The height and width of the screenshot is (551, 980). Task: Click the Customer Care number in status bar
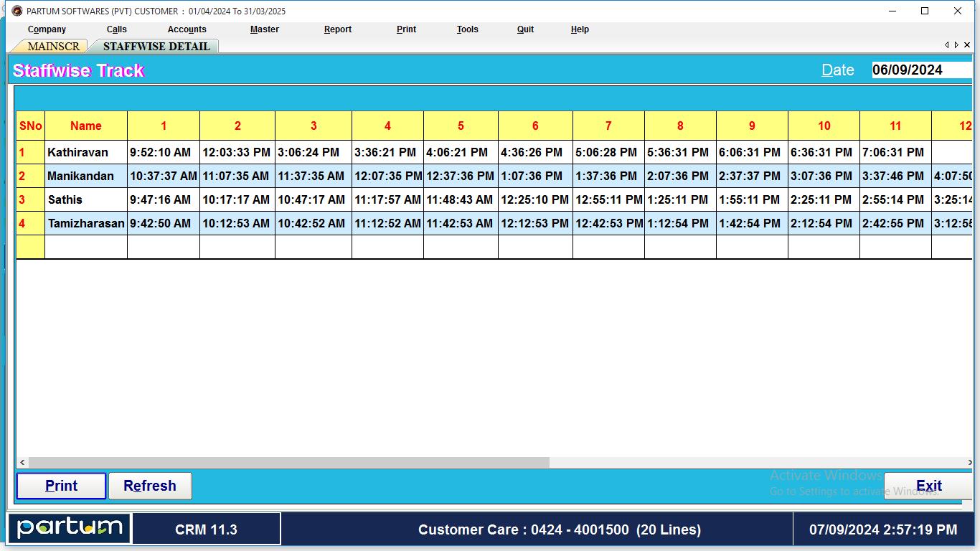560,529
